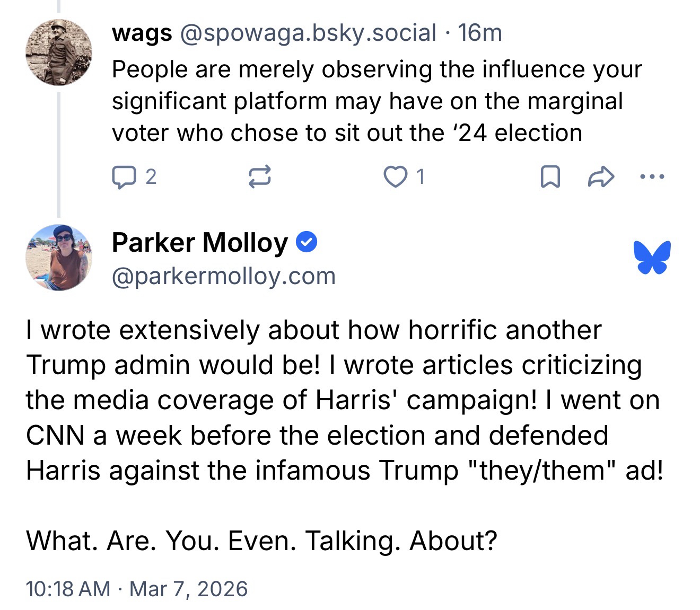The width and height of the screenshot is (700, 610).
Task: Click the wags display name
Action: pos(142,33)
